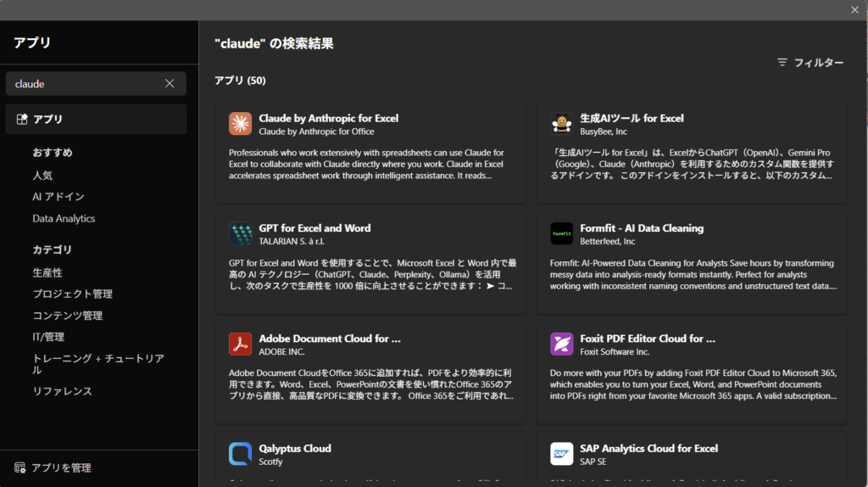Click publisher text SAP SE
This screenshot has width=868, height=487.
593,462
